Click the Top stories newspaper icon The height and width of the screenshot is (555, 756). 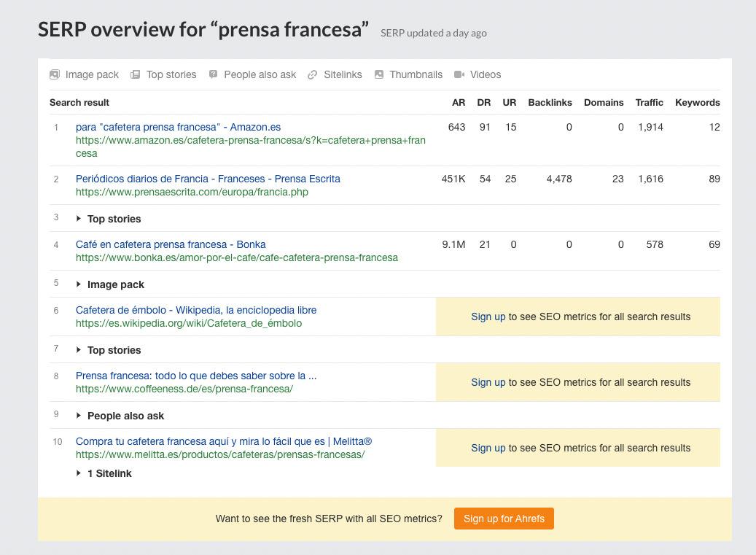[136, 74]
